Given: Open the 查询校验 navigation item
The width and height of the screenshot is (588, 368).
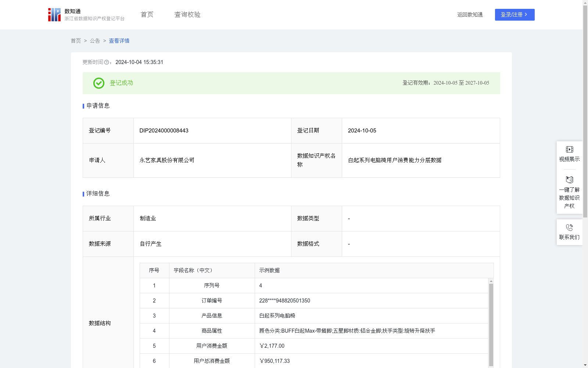Looking at the screenshot, I should tap(187, 15).
